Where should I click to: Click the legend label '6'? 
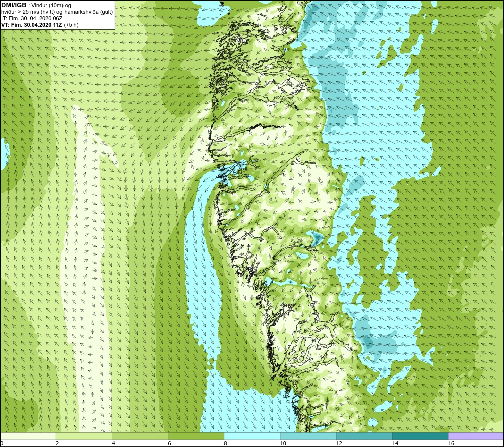[169, 444]
